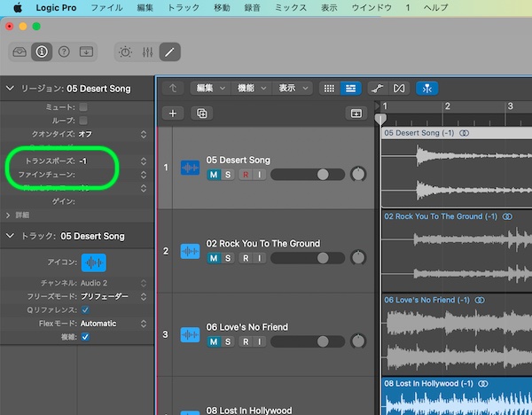Add a new track with plus button
The height and width of the screenshot is (415, 532).
tap(173, 114)
